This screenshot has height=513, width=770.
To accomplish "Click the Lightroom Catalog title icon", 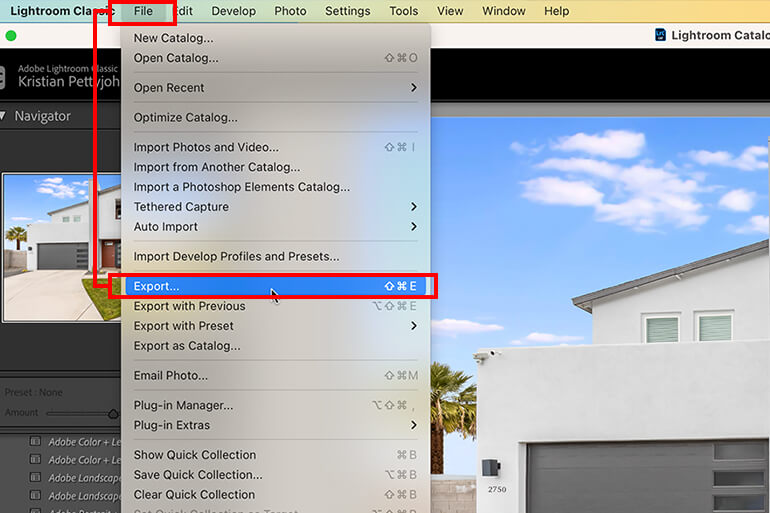I will (660, 35).
